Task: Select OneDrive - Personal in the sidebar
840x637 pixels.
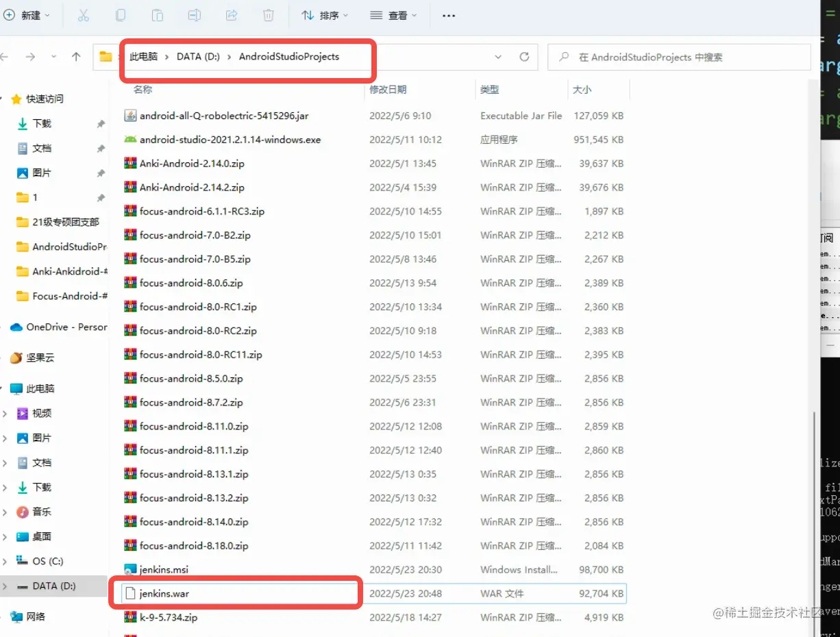Action: [x=66, y=327]
